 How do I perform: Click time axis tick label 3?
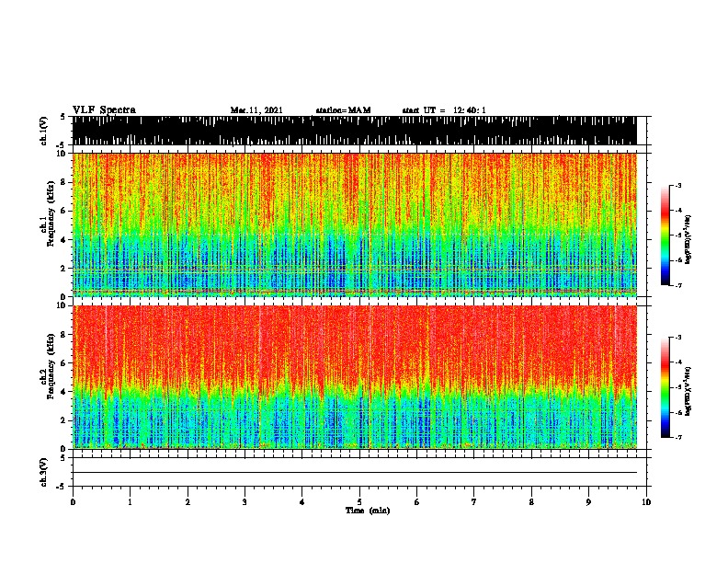pyautogui.click(x=245, y=502)
